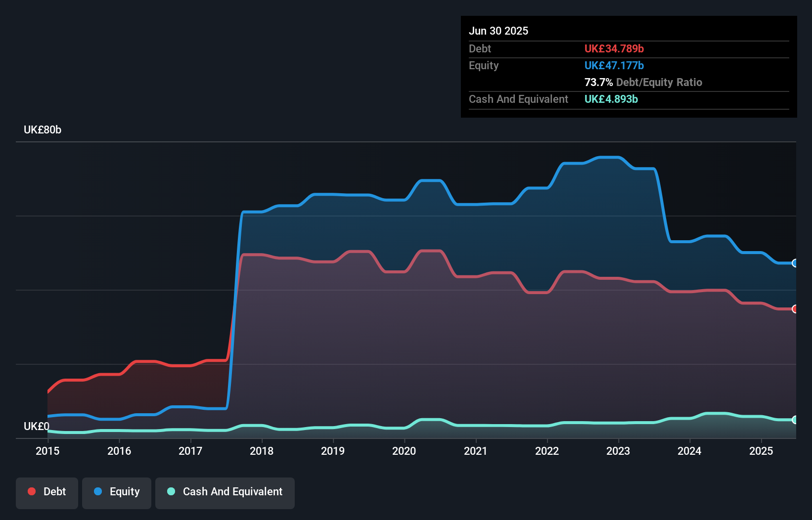The height and width of the screenshot is (520, 812).
Task: Toggle the Debt series visibility
Action: point(47,492)
